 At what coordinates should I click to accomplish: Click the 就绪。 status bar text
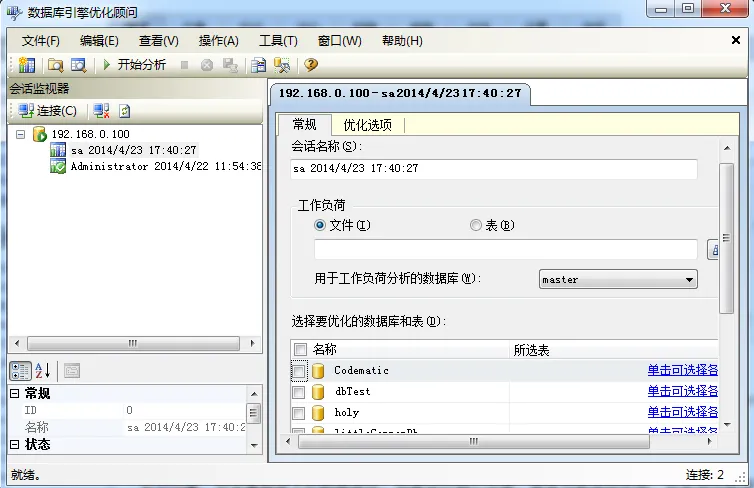26,475
